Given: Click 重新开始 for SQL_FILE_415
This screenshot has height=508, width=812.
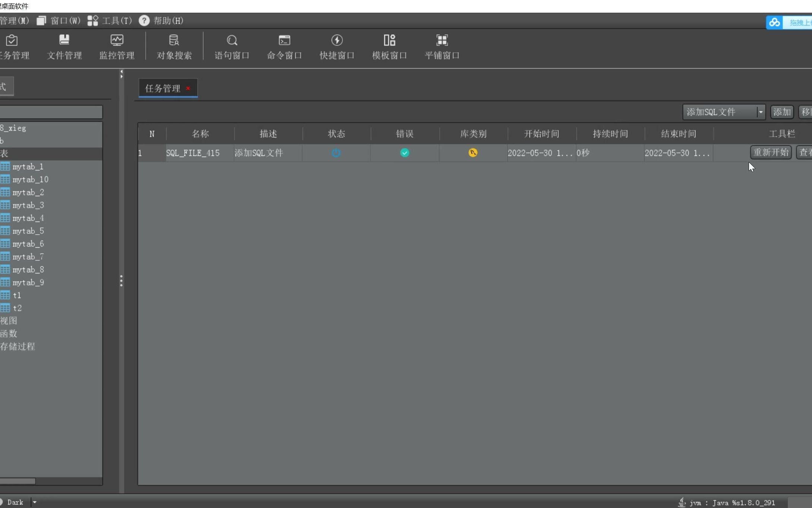Looking at the screenshot, I should (771, 152).
